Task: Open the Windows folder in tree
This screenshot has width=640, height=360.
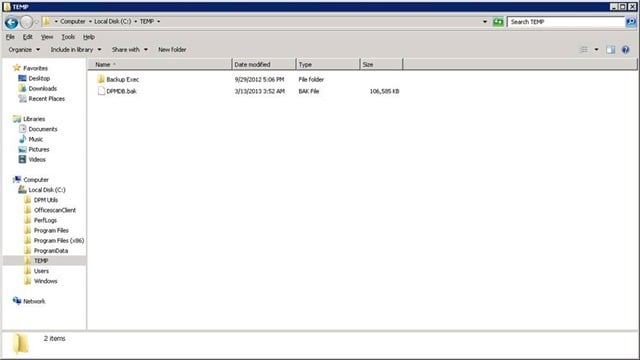Action: tap(45, 281)
